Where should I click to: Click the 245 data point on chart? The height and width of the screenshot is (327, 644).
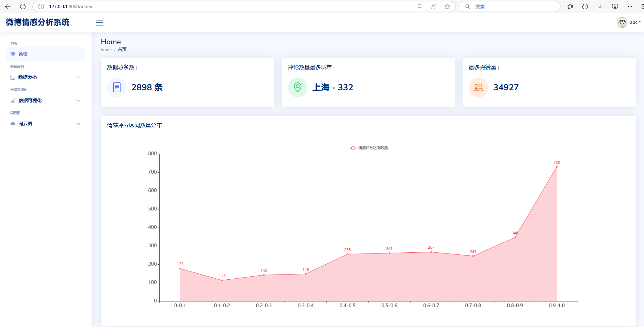pos(473,256)
